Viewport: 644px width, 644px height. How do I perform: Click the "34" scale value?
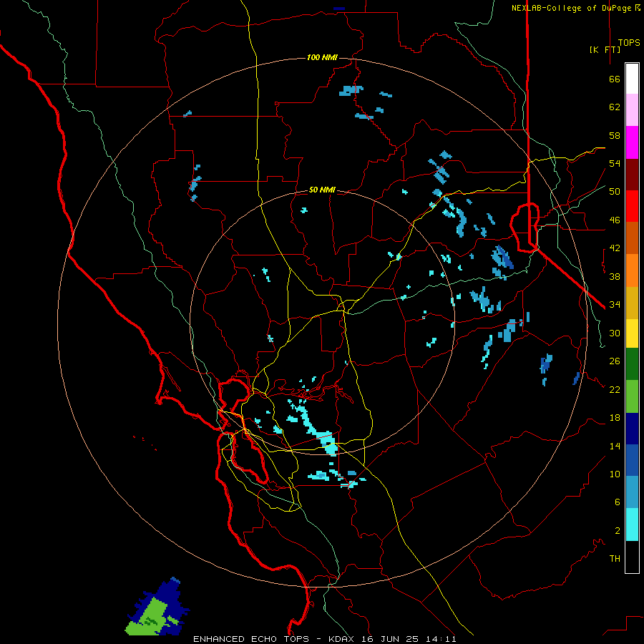(615, 305)
